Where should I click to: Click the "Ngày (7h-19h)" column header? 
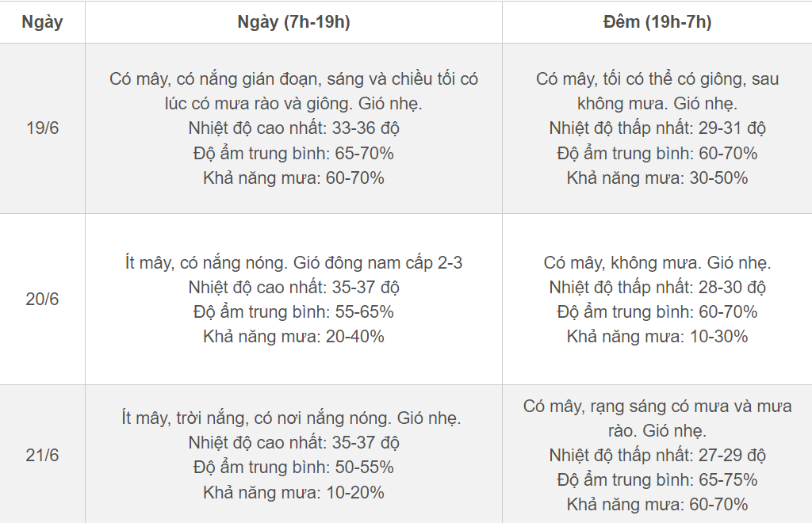[293, 22]
